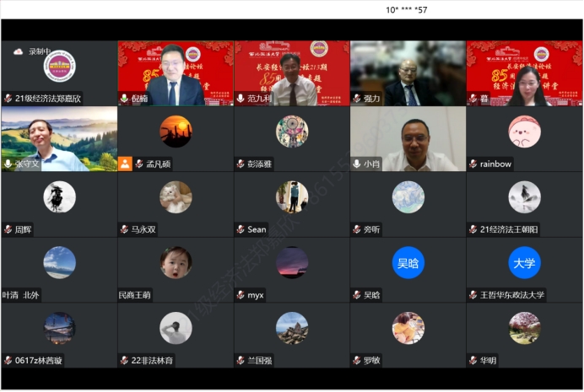584x392 pixels.
Task: Click the sunset silhouette avatar of 孟凡硕
Action: coord(176,131)
